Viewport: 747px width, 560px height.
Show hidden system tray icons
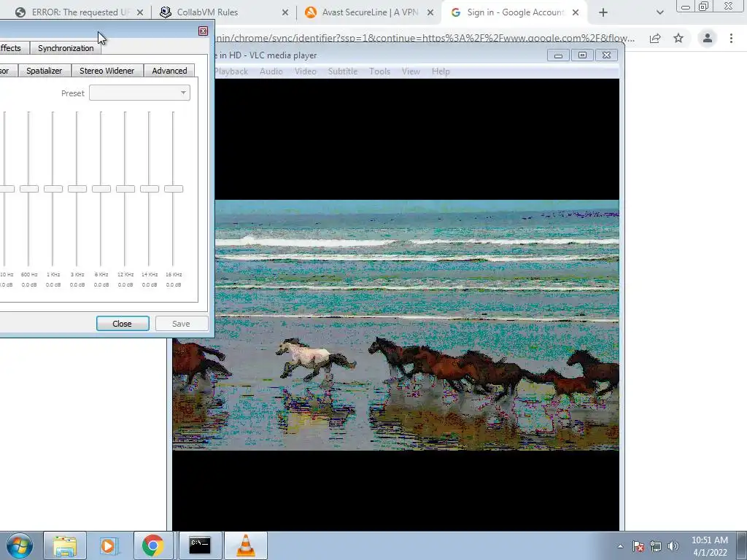[620, 546]
